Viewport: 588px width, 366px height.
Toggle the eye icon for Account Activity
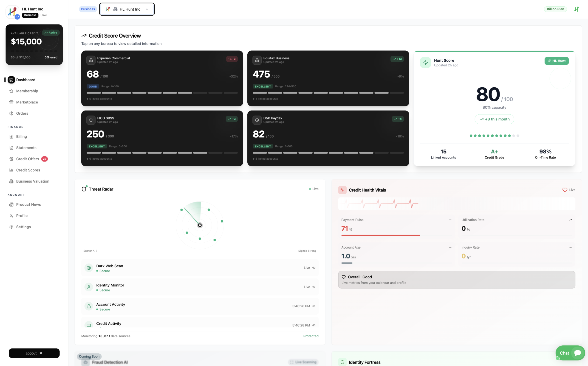click(314, 306)
